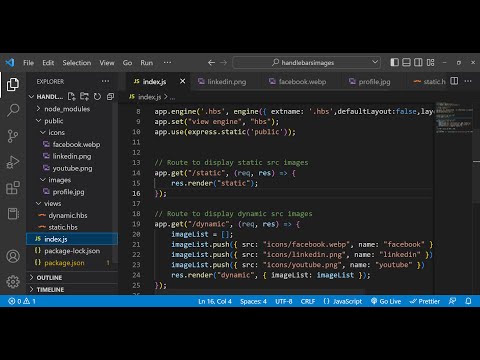
Task: Open the Search view in activity bar
Action: tap(13, 110)
